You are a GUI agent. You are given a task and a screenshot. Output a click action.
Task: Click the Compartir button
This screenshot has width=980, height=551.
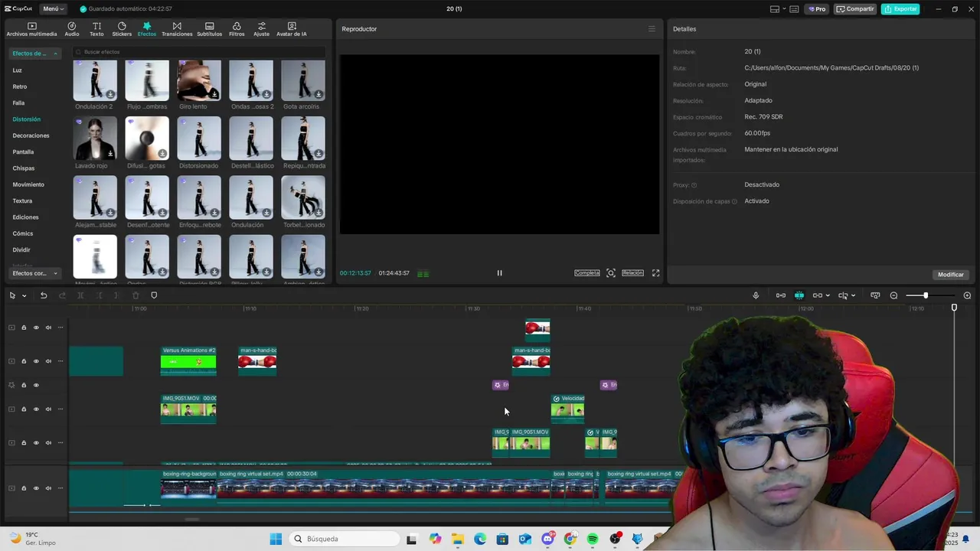(x=855, y=9)
